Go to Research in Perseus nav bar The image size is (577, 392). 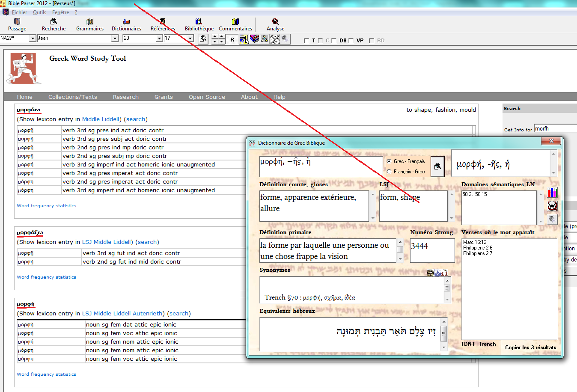(126, 97)
